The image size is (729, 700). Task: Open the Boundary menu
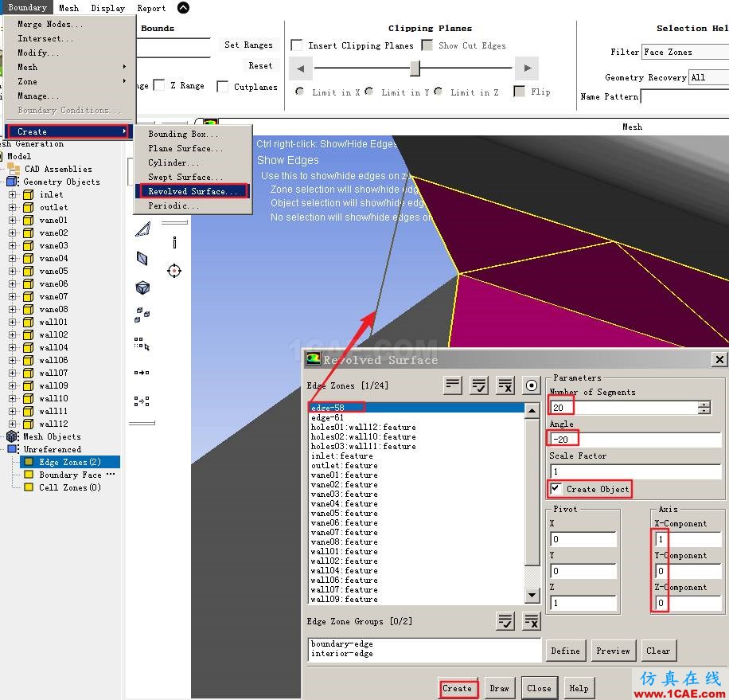pyautogui.click(x=27, y=7)
